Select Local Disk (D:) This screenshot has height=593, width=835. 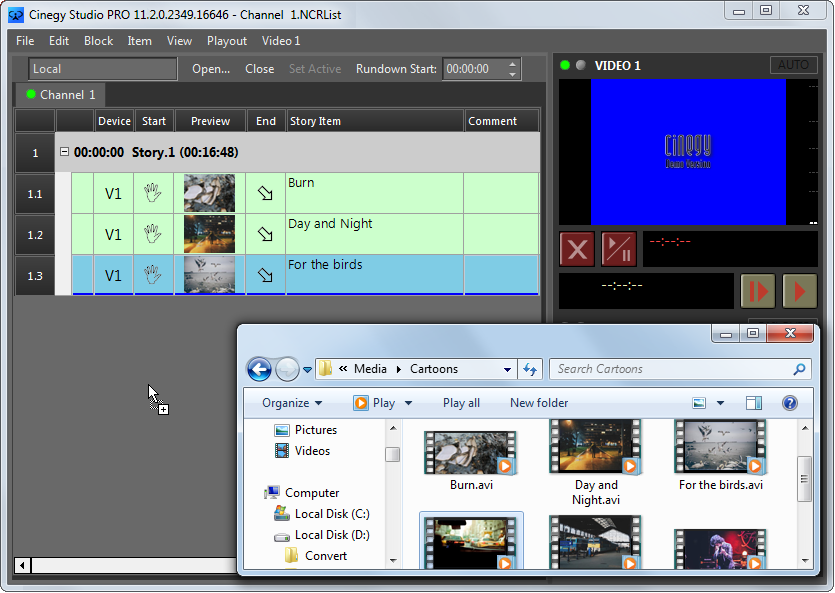pyautogui.click(x=322, y=535)
